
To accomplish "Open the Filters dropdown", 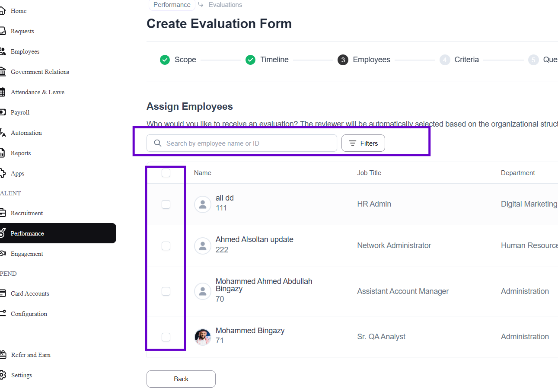I will pos(363,143).
